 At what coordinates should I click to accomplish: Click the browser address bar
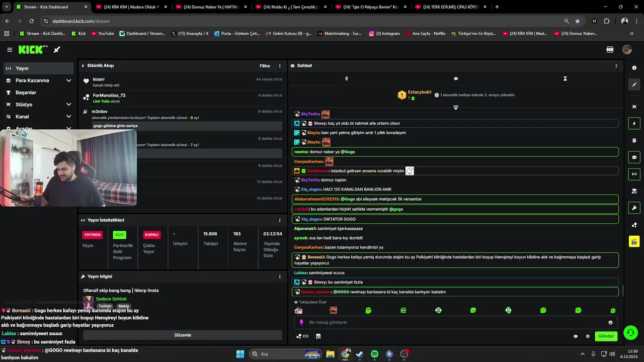click(x=302, y=21)
